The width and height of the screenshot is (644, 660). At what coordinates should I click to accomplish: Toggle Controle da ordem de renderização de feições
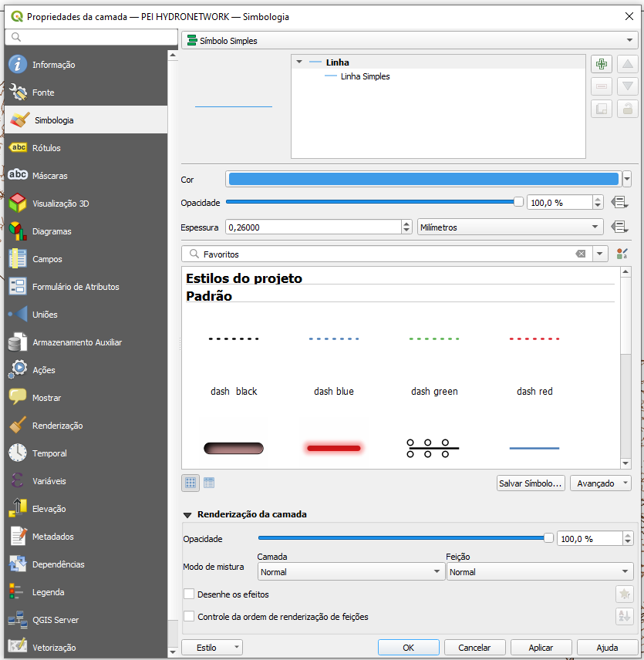(189, 617)
